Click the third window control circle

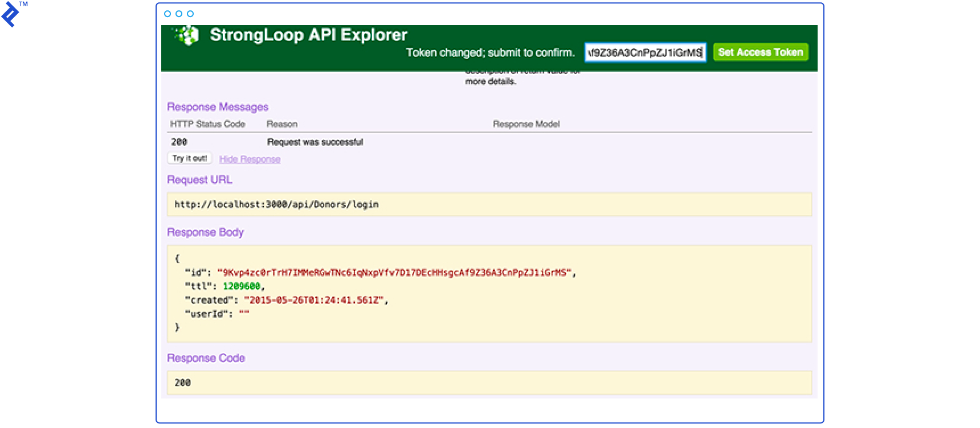(x=190, y=14)
